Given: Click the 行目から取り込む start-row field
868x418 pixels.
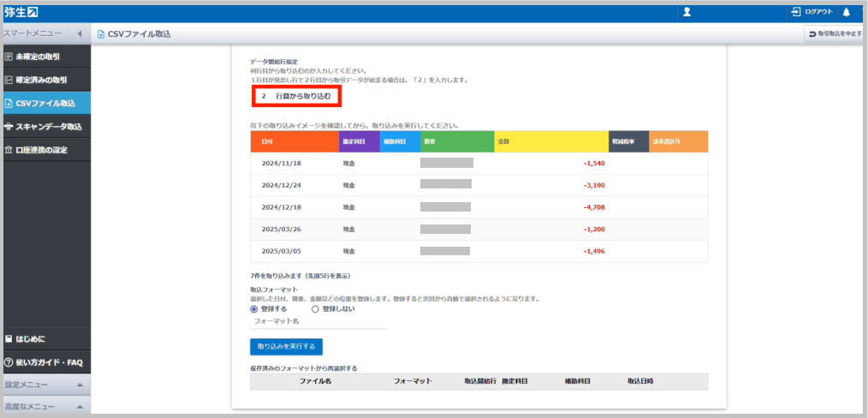Looking at the screenshot, I should point(296,96).
